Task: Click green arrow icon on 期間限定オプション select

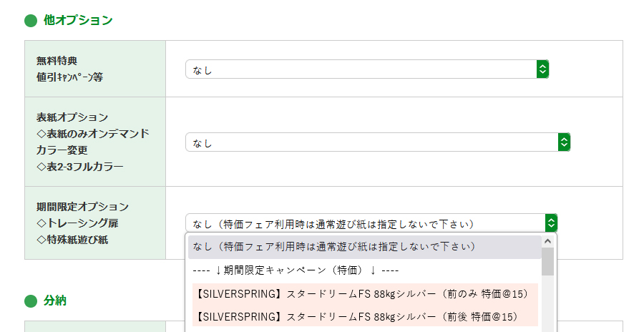Action: click(550, 223)
